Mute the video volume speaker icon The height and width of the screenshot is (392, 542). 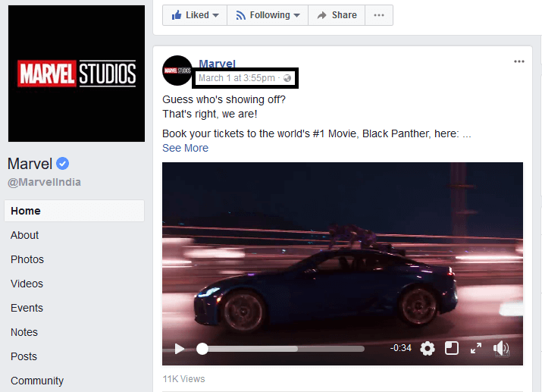coord(501,349)
